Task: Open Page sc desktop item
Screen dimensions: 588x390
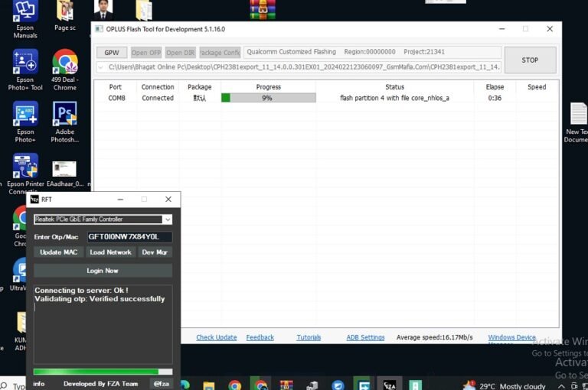Action: tap(65, 15)
